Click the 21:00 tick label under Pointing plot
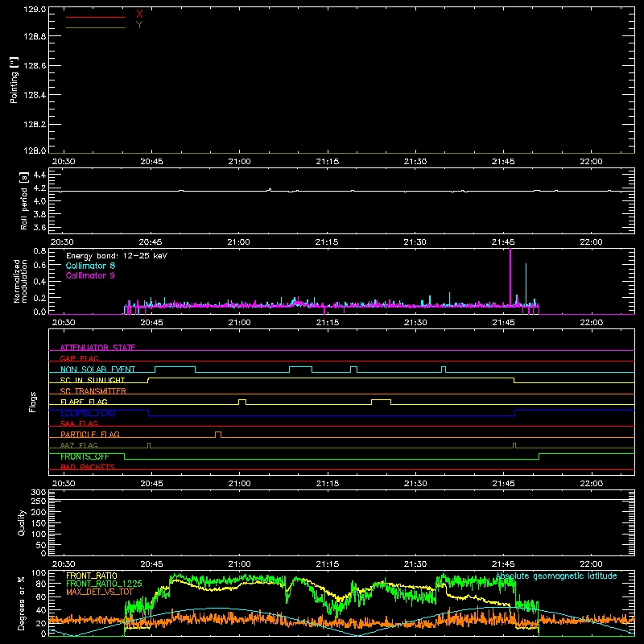This screenshot has width=644, height=644. (x=239, y=162)
